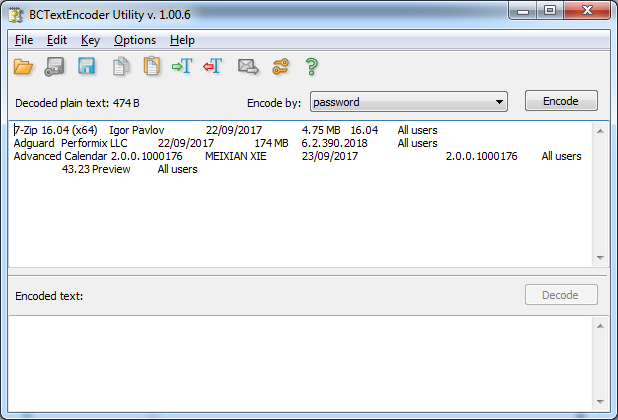This screenshot has width=618, height=420.
Task: Open the Key menu
Action: tap(90, 40)
